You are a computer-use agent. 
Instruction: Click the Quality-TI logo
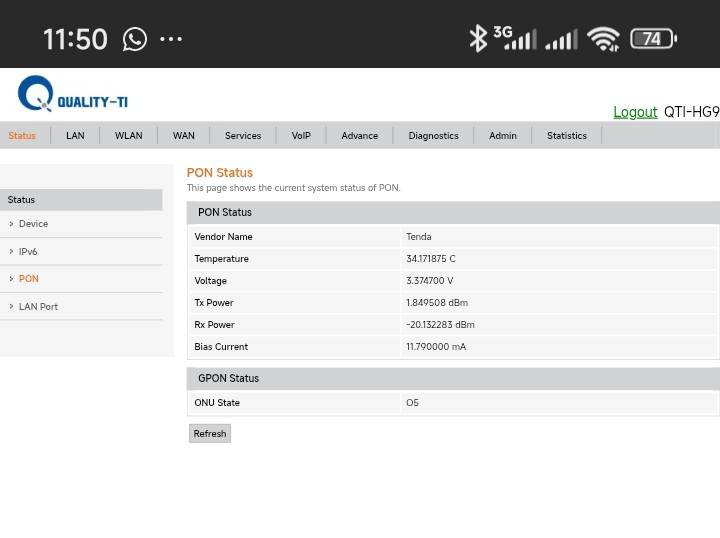tap(72, 95)
